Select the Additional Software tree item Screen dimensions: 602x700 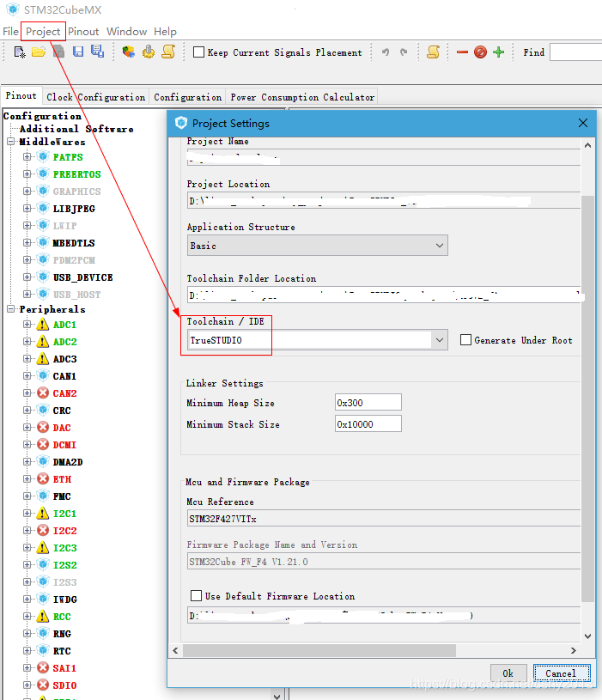[76, 129]
